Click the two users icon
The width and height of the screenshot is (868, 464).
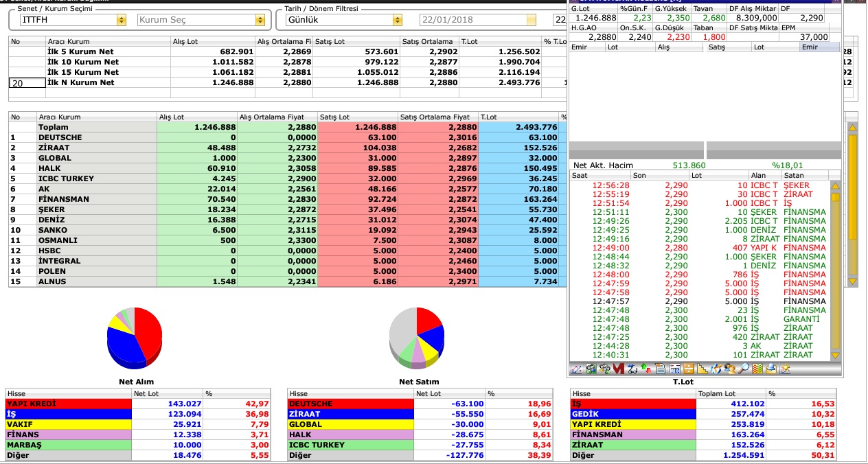point(730,369)
